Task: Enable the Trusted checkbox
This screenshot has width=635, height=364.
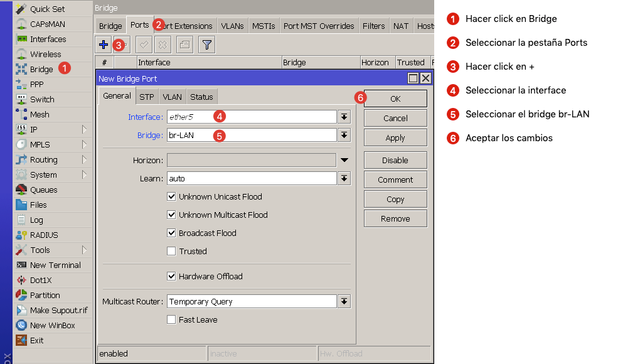Action: [171, 251]
